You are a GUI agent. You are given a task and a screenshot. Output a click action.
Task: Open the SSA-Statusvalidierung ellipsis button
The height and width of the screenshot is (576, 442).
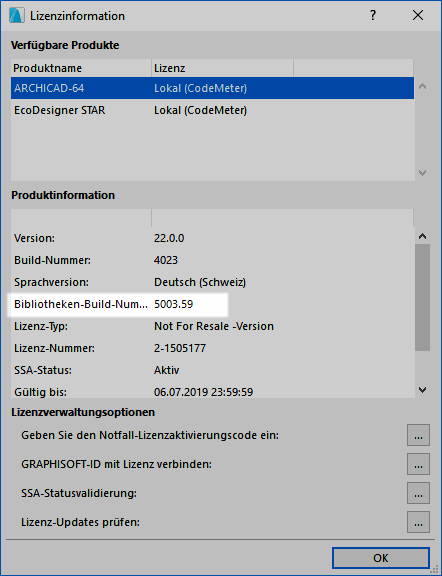point(418,493)
